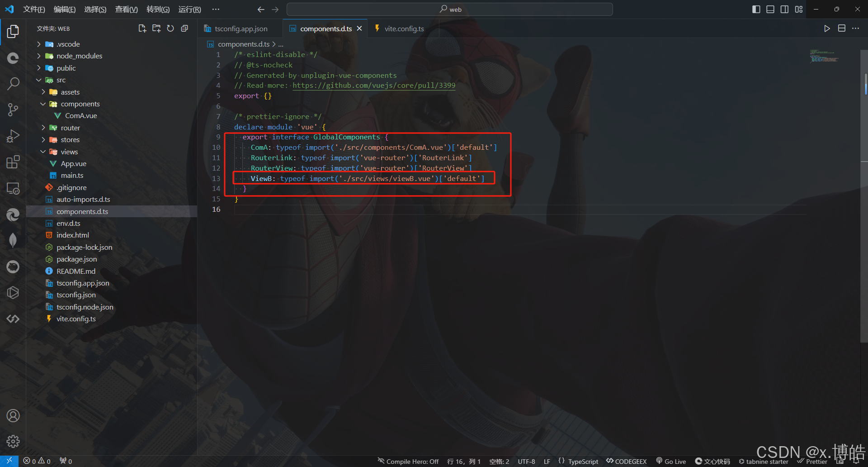This screenshot has height=467, width=868.
Task: Open the overflow menu ellipsis in menu bar
Action: (x=216, y=10)
